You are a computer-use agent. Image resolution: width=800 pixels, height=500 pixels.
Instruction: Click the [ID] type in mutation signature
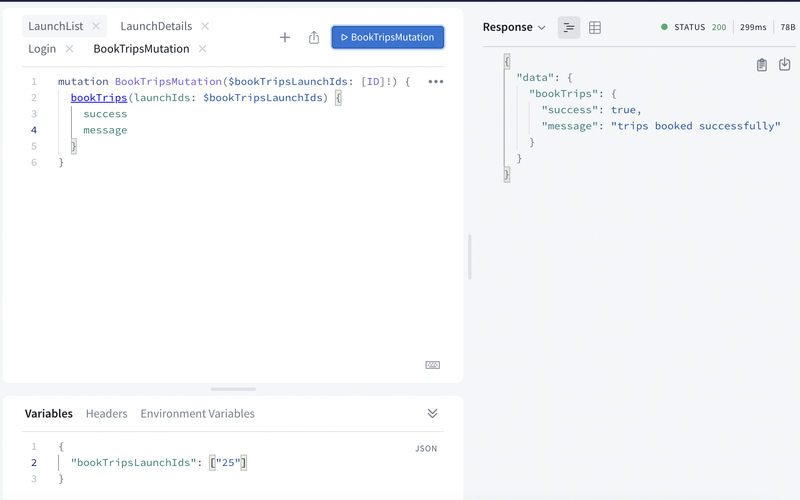coord(373,82)
